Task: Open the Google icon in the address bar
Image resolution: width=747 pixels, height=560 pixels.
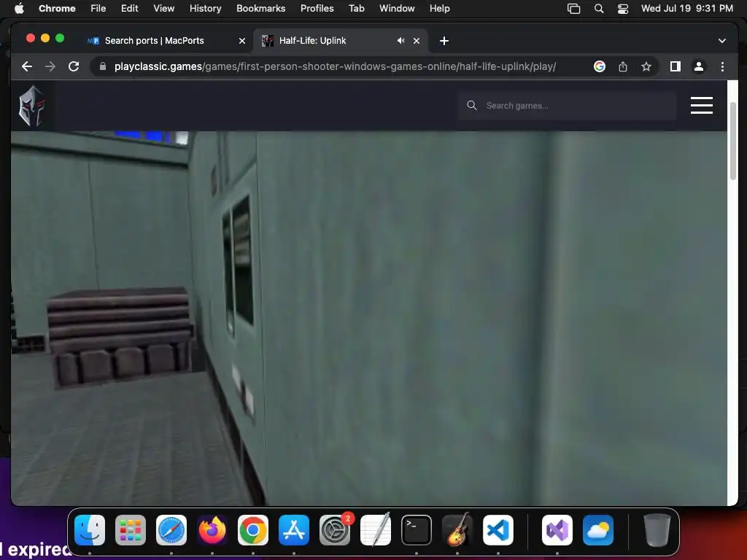Action: [x=600, y=66]
